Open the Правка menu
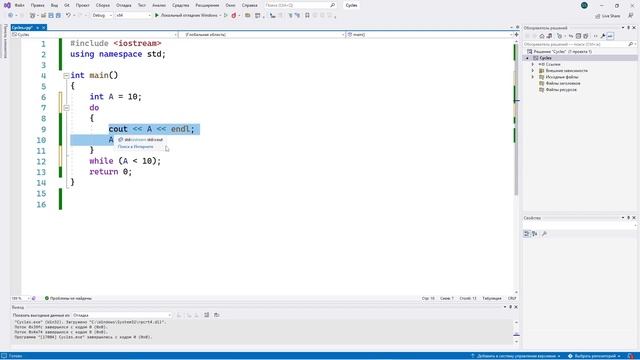This screenshot has height=360, width=640. coord(38,5)
